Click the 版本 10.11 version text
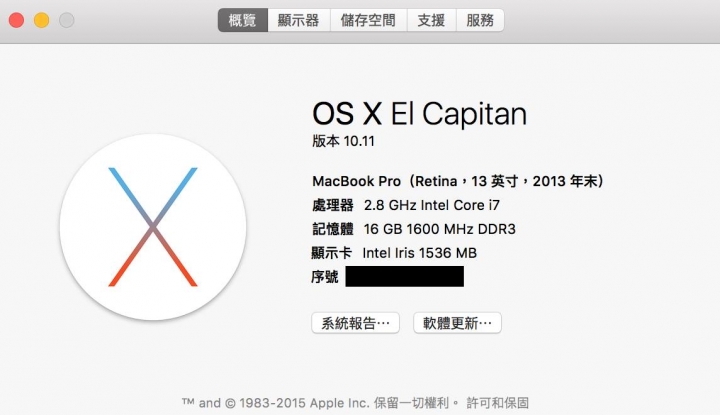The height and width of the screenshot is (415, 720). (x=343, y=141)
